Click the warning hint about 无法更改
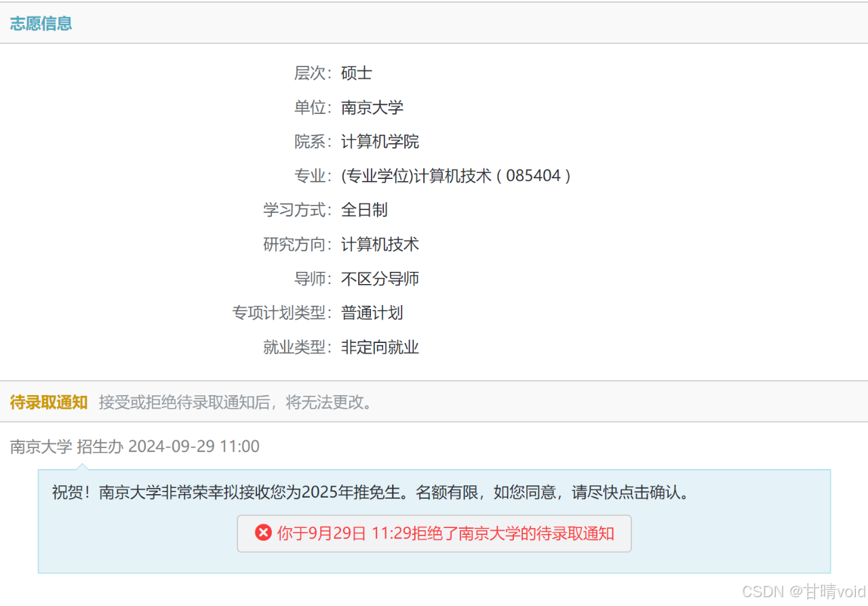868x606 pixels. (x=235, y=402)
